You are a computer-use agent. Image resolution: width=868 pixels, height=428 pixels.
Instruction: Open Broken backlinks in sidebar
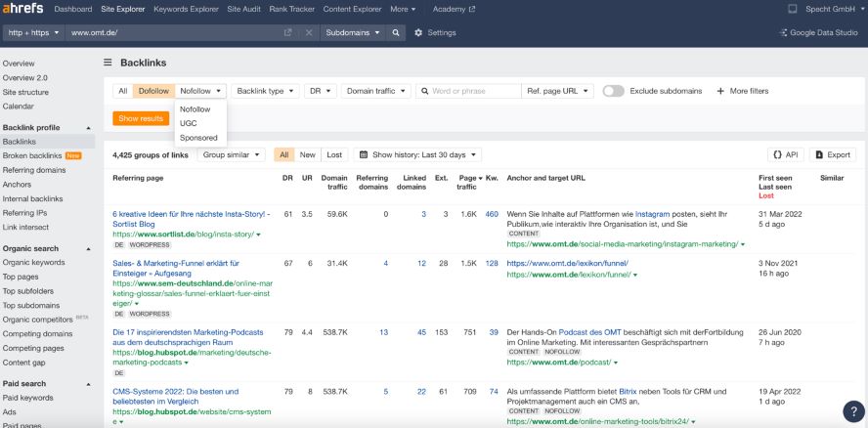(32, 156)
